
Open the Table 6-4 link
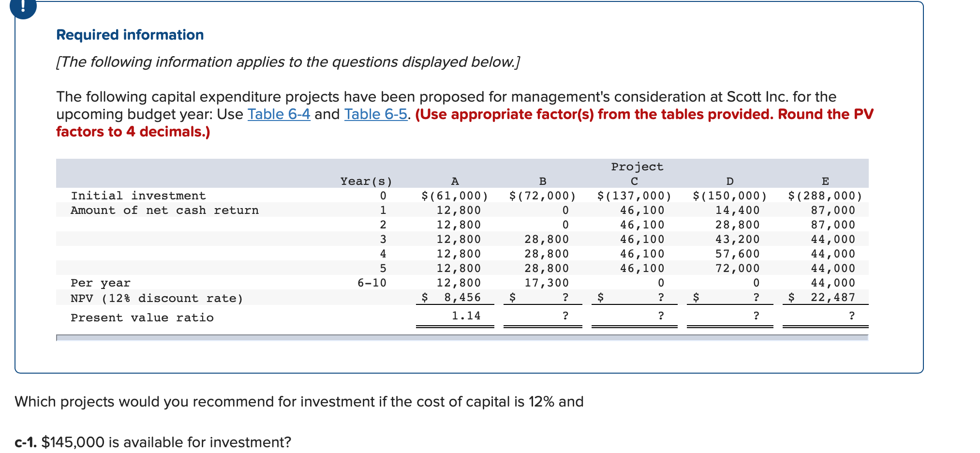point(278,114)
